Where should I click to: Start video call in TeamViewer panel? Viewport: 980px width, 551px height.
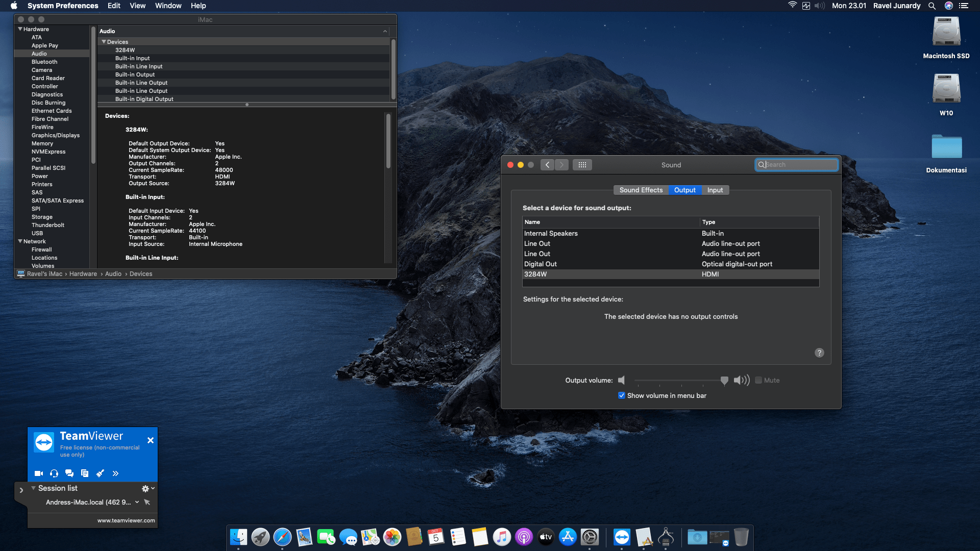pos(38,473)
